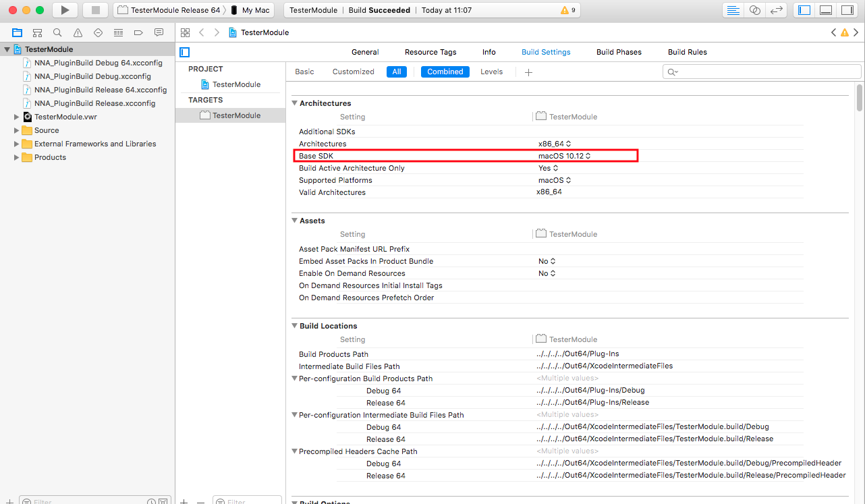Jump to next issue arrow
Screen dimensions: 865x504
click(856, 32)
